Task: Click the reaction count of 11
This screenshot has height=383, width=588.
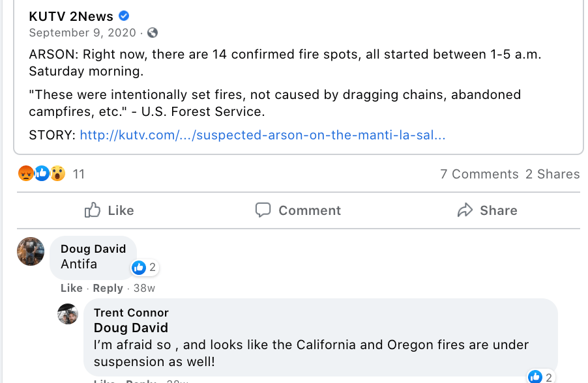Action: [79, 174]
